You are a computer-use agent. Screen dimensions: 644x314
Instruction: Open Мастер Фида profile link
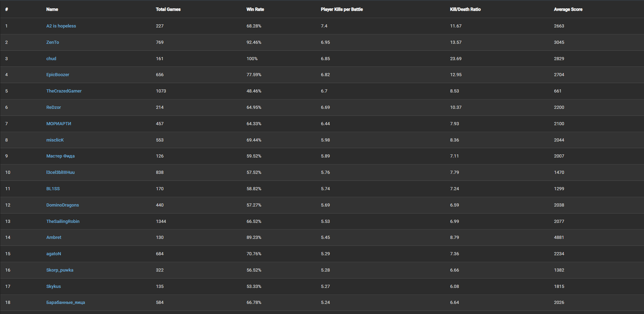tap(61, 156)
